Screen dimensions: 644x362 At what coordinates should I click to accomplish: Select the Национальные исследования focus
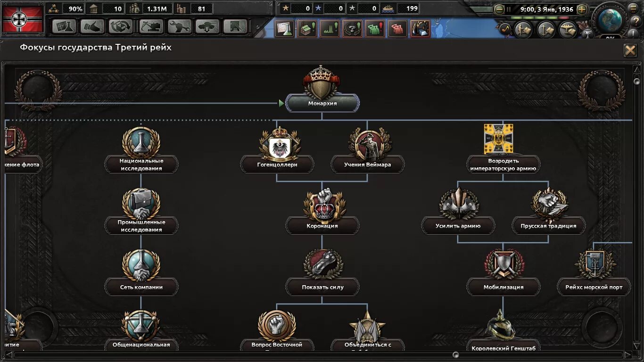tap(141, 165)
